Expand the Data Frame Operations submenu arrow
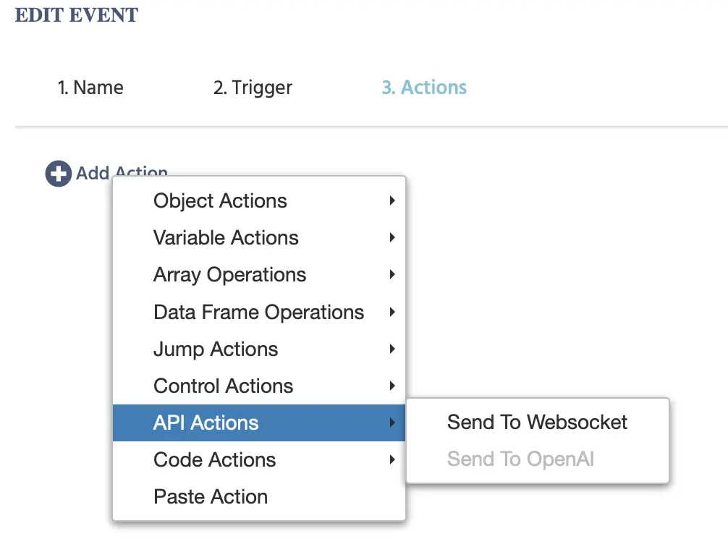 point(391,313)
